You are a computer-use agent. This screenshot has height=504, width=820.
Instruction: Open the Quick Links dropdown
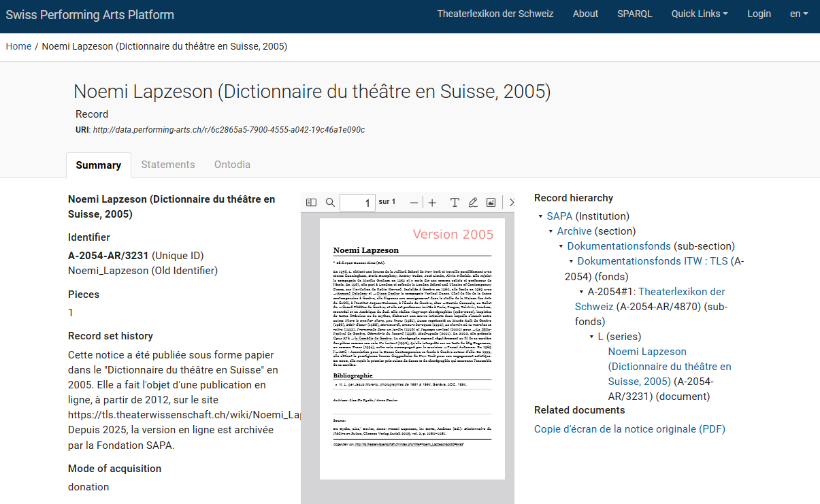(x=699, y=14)
